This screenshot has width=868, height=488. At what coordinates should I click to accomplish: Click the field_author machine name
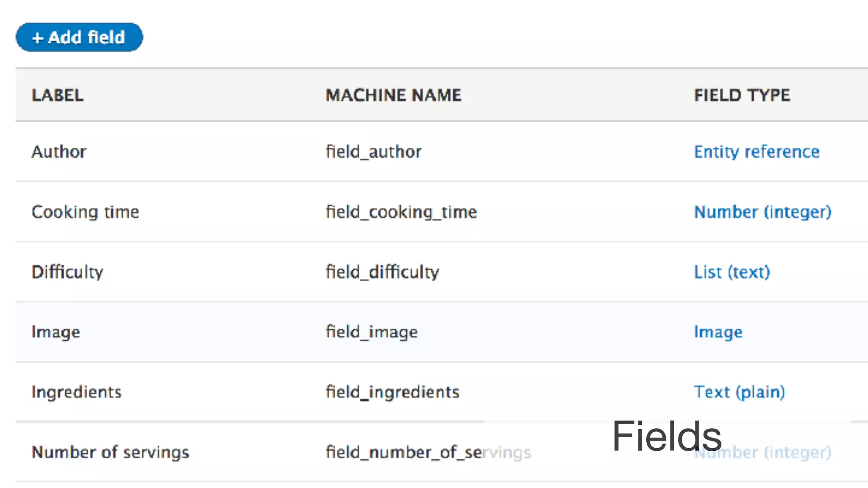pyautogui.click(x=373, y=152)
